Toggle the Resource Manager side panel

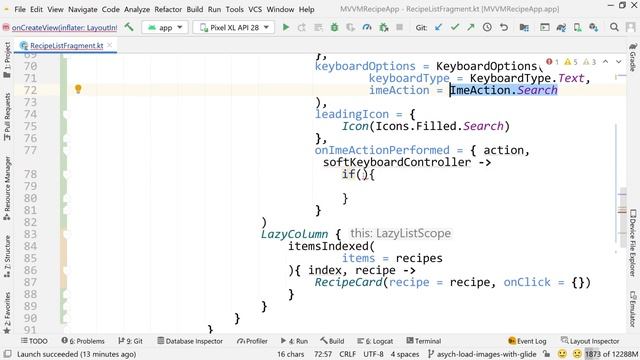[7, 188]
